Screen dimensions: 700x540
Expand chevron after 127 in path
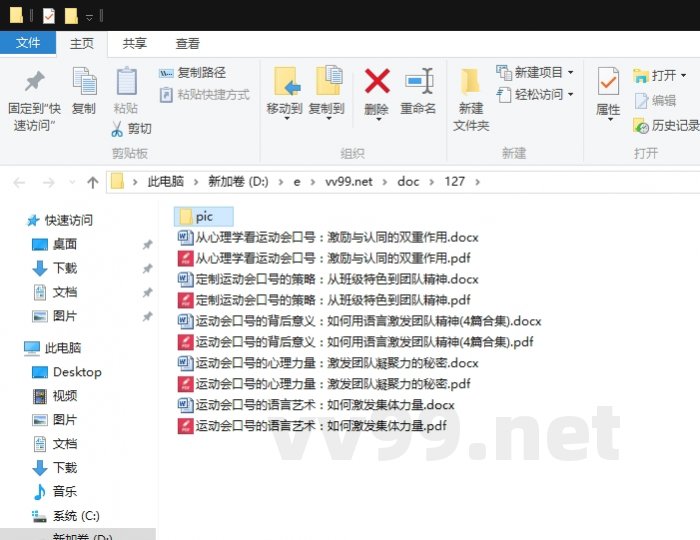[478, 182]
